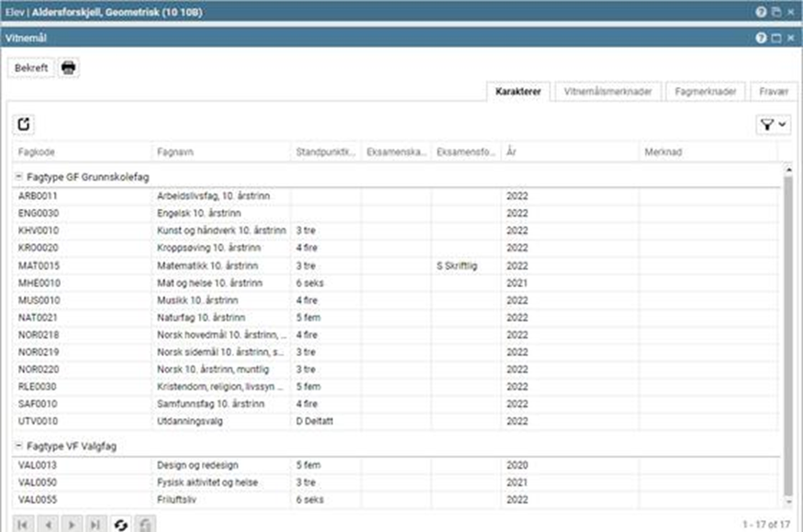Click the export icon above Fagkode column
Viewport: 803px width, 532px height.
pos(24,125)
